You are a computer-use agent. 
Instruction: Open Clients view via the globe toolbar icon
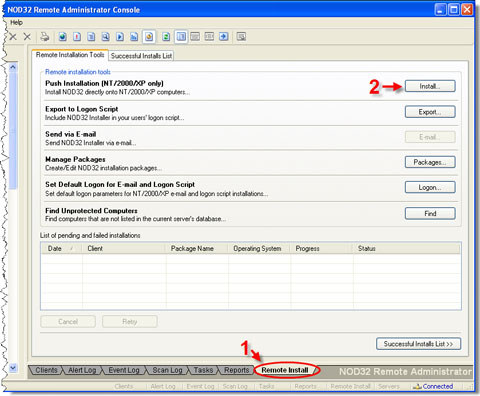pyautogui.click(x=63, y=37)
